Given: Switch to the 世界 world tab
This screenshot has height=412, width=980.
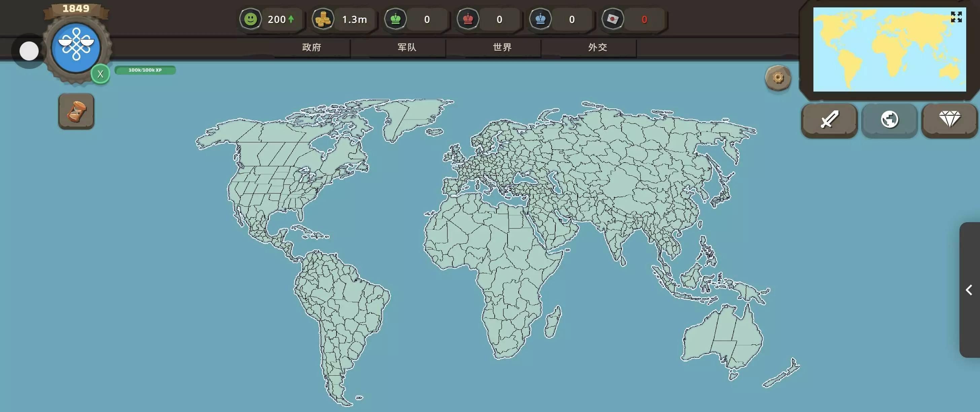Looking at the screenshot, I should (x=502, y=47).
